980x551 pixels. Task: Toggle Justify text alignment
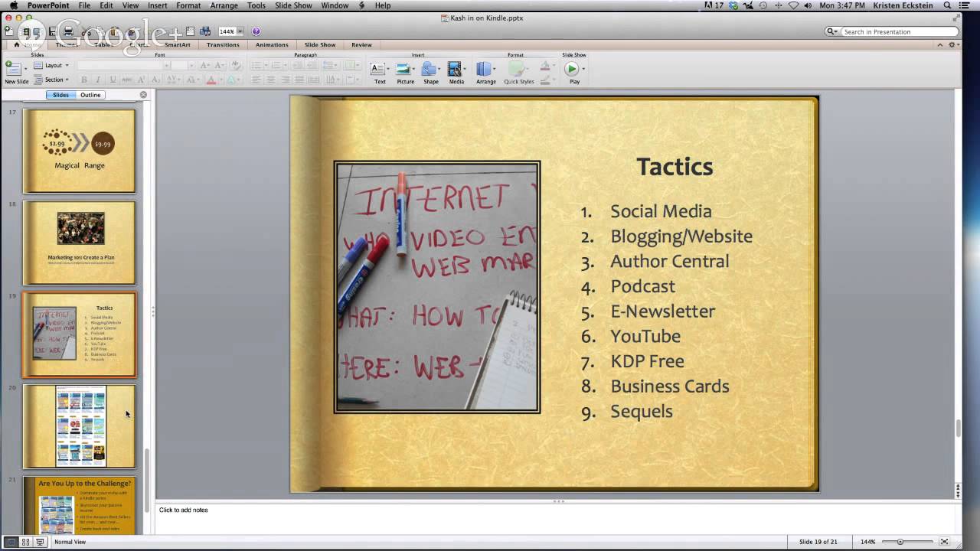299,80
